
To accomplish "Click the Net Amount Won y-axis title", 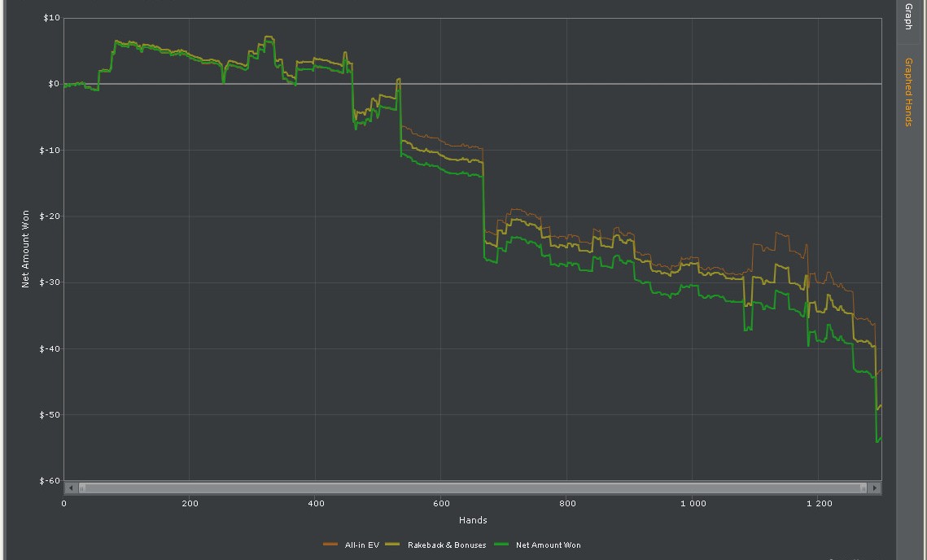I will (x=26, y=248).
